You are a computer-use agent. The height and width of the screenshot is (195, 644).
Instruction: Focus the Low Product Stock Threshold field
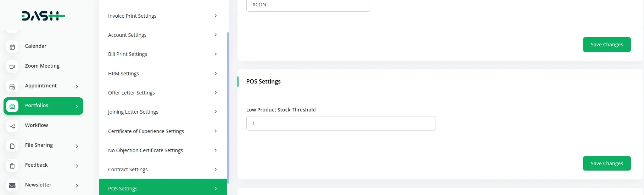click(x=341, y=124)
